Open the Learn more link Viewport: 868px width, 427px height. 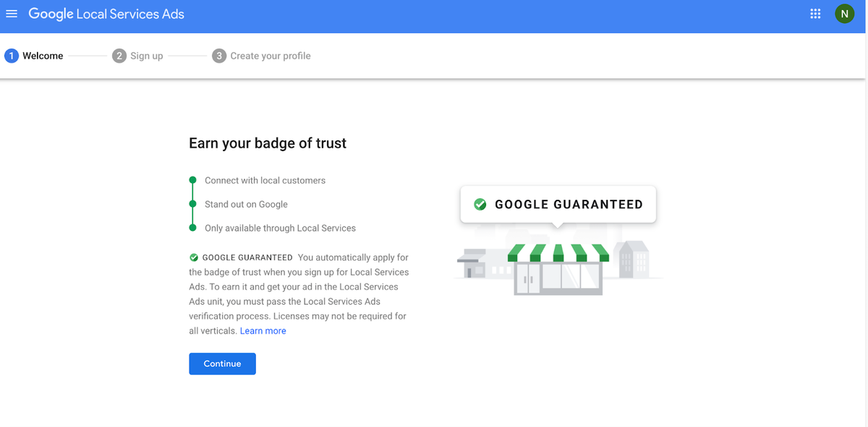click(263, 331)
